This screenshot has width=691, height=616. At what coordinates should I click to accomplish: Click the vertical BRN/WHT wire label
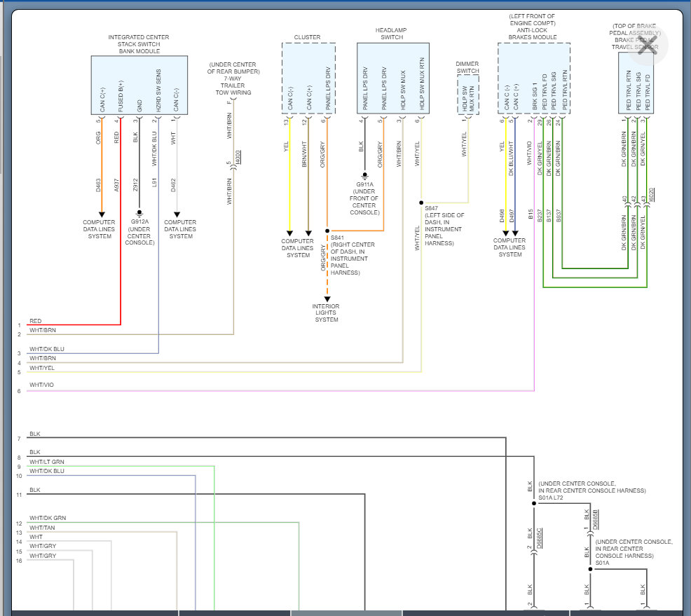pos(304,153)
